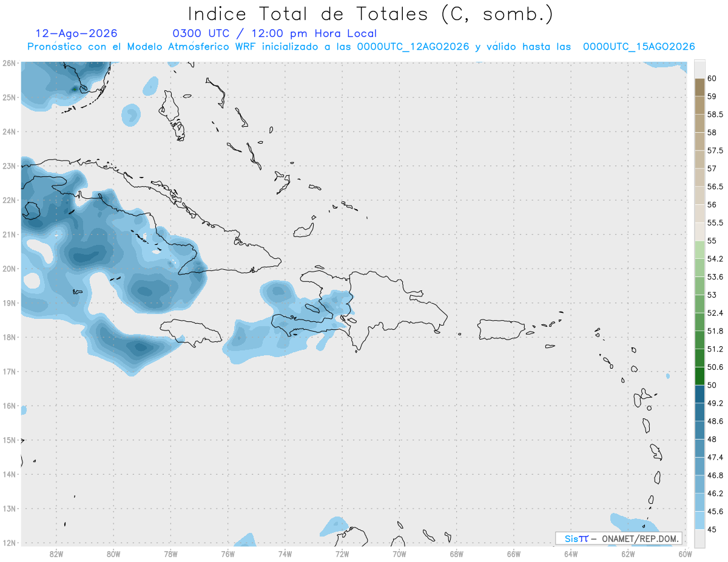
Task: Click '0300 UTC / 12:00 pm Hora Local' text
Action: [275, 33]
